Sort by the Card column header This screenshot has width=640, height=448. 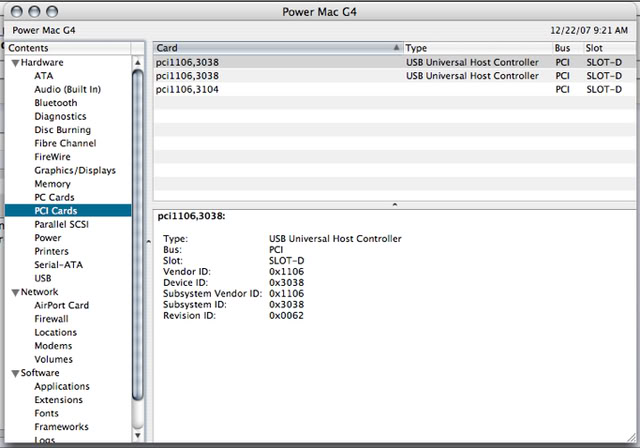coord(278,48)
